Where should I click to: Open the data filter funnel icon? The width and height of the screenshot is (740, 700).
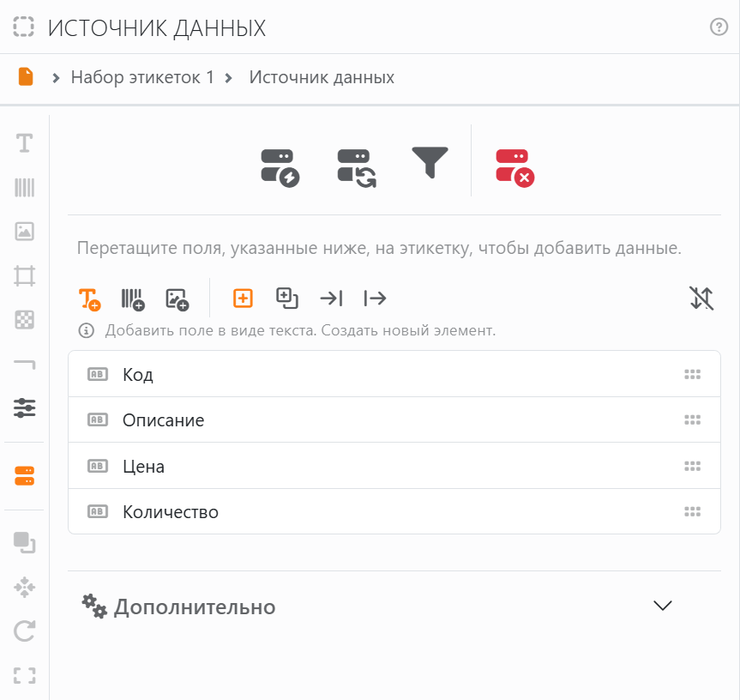pyautogui.click(x=430, y=162)
